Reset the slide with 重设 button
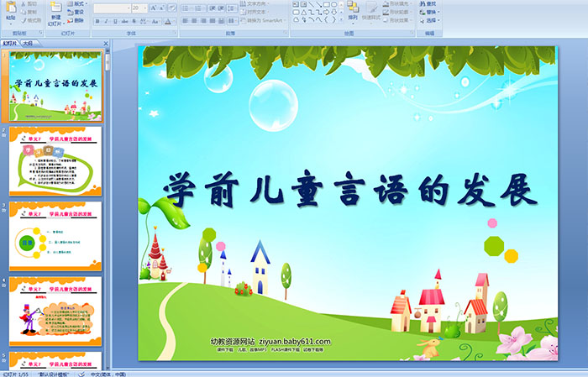This screenshot has width=588, height=377. point(76,12)
